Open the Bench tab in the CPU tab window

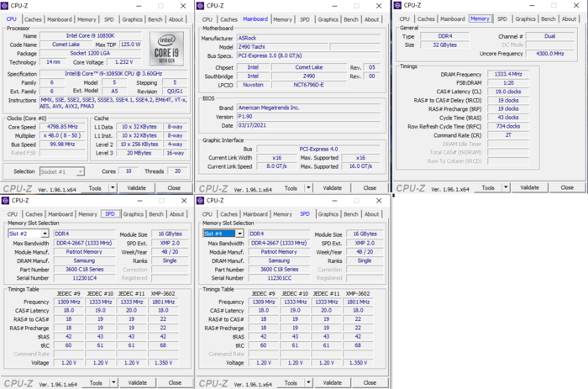(155, 19)
